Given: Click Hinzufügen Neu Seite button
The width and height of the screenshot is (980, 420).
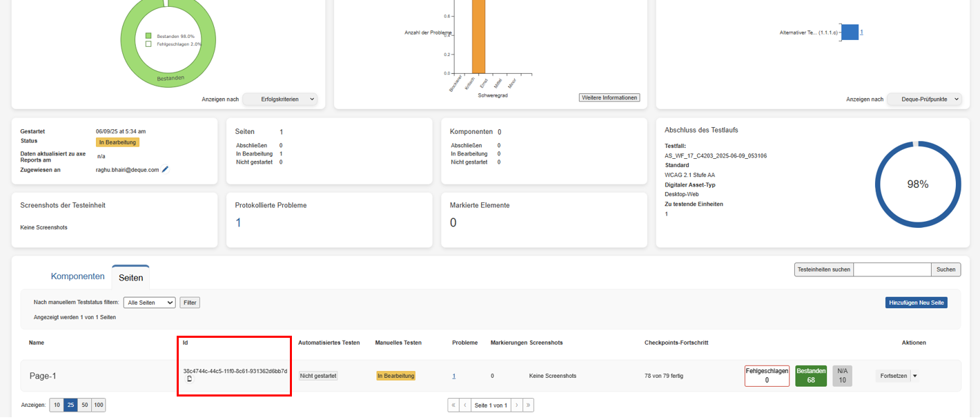Looking at the screenshot, I should tap(916, 303).
